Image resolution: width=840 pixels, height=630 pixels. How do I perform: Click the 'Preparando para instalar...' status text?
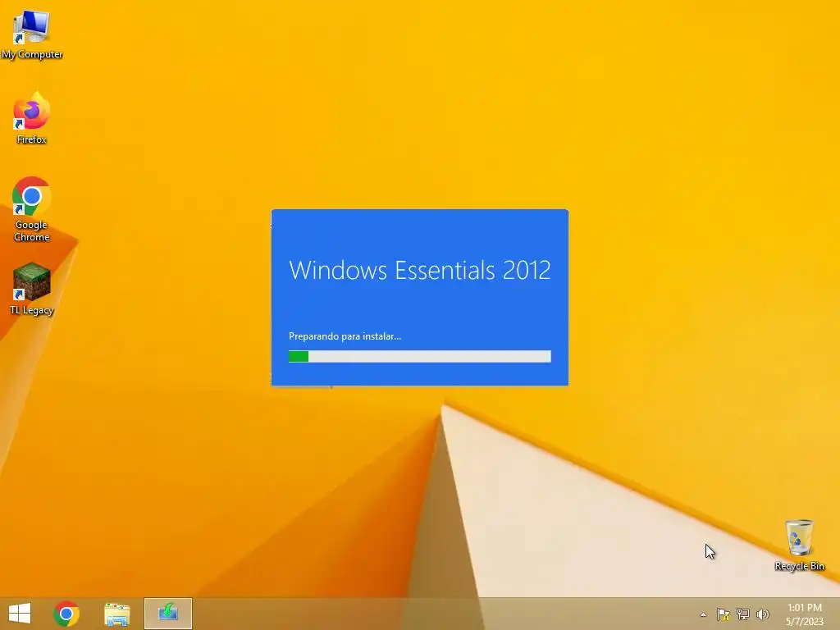tap(345, 336)
